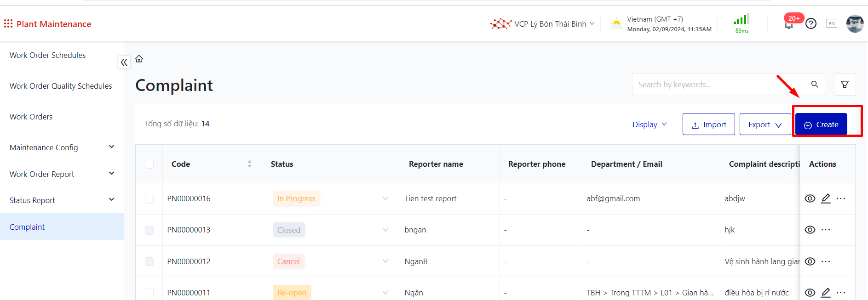Open the filter funnel icon
Screen dimensions: 868x300
tap(845, 85)
